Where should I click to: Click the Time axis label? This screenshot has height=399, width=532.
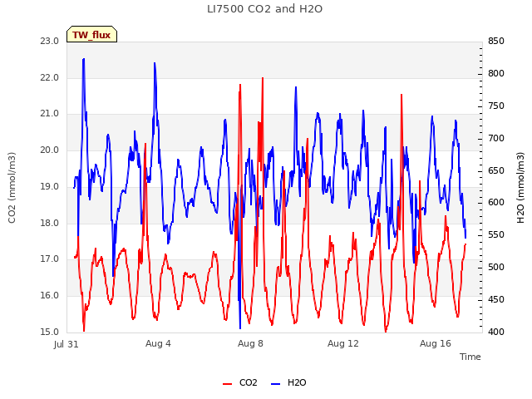pyautogui.click(x=470, y=357)
